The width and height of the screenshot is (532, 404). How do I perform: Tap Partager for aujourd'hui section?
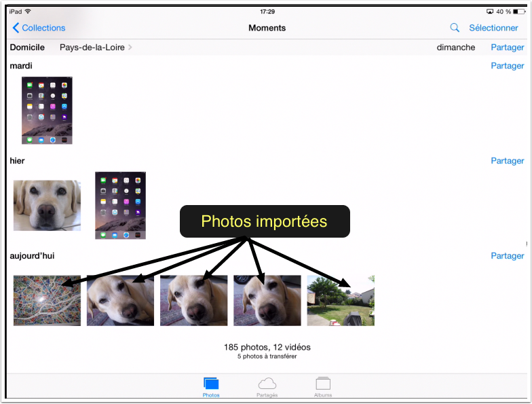coord(507,256)
